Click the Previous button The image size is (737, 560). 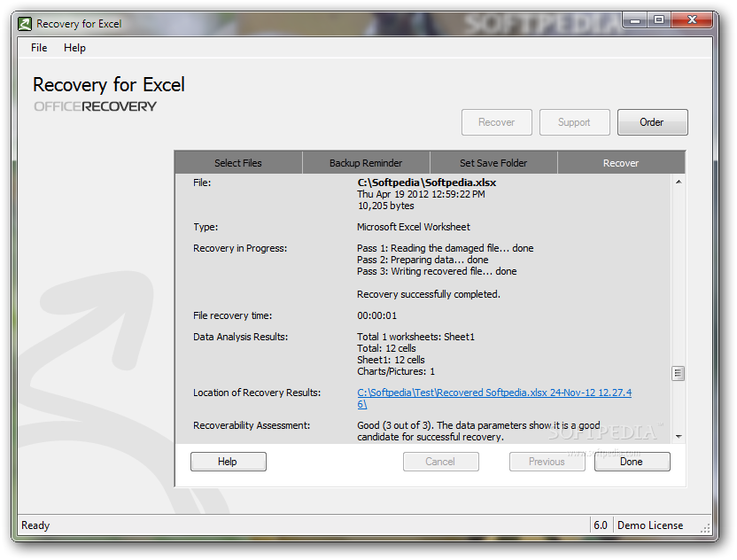[547, 462]
